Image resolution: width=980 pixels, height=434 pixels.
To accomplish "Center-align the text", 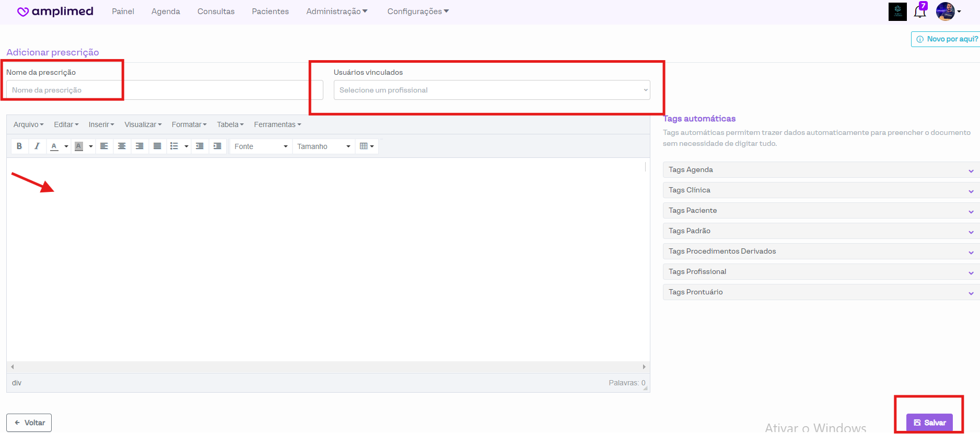I will pos(122,146).
